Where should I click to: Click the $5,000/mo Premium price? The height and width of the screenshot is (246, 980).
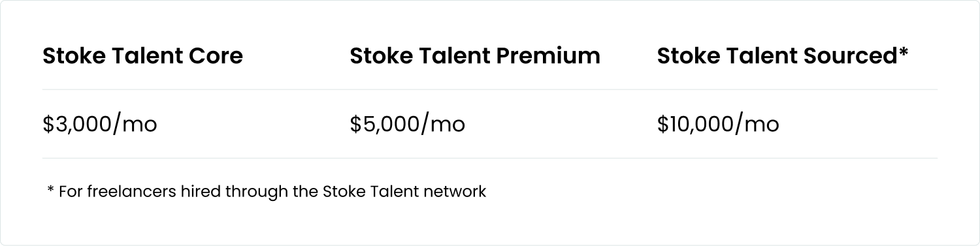point(407,124)
